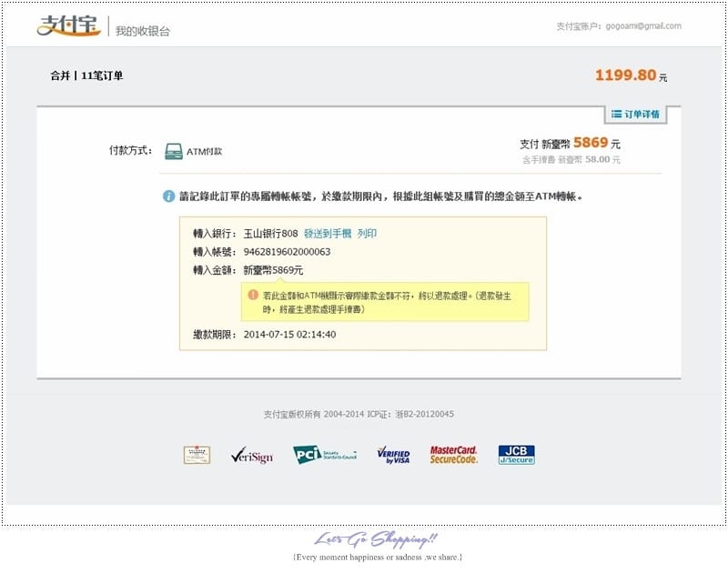728x573 pixels.
Task: Click the orange warning icon in yellow notice
Action: coord(253,295)
